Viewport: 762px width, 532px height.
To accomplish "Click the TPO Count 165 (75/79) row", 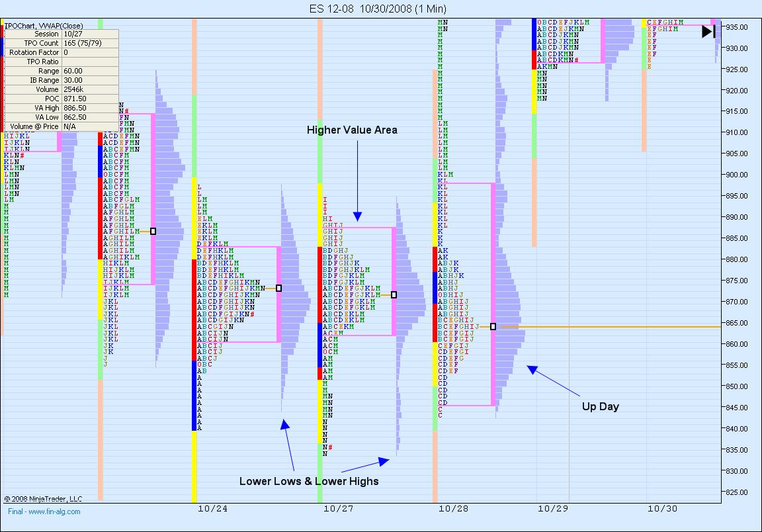I will click(62, 43).
